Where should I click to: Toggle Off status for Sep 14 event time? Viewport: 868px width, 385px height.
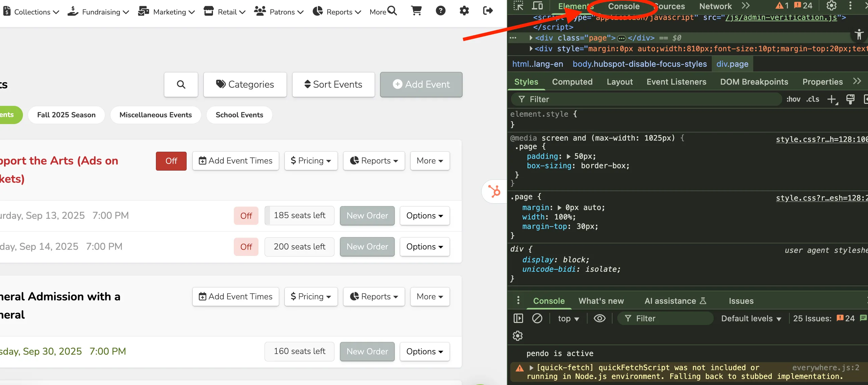(246, 247)
